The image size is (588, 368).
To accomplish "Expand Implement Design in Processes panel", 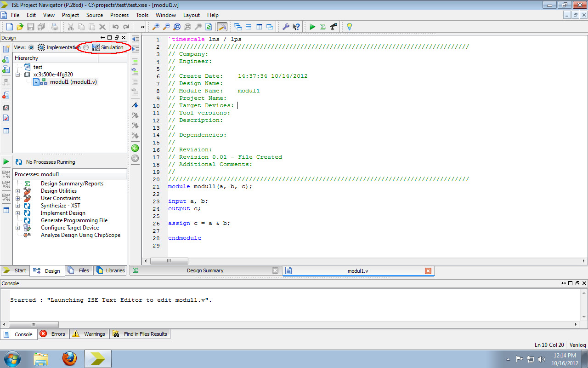I will [17, 213].
